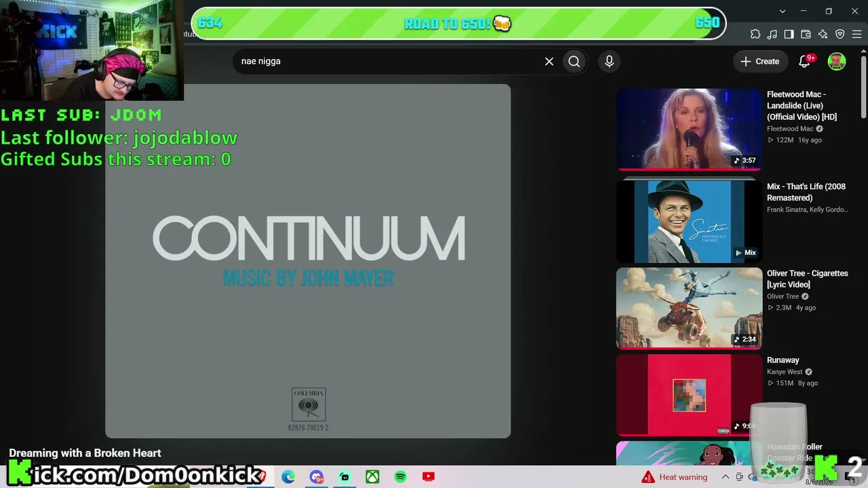
Task: Click the magnifier search button
Action: tap(574, 61)
